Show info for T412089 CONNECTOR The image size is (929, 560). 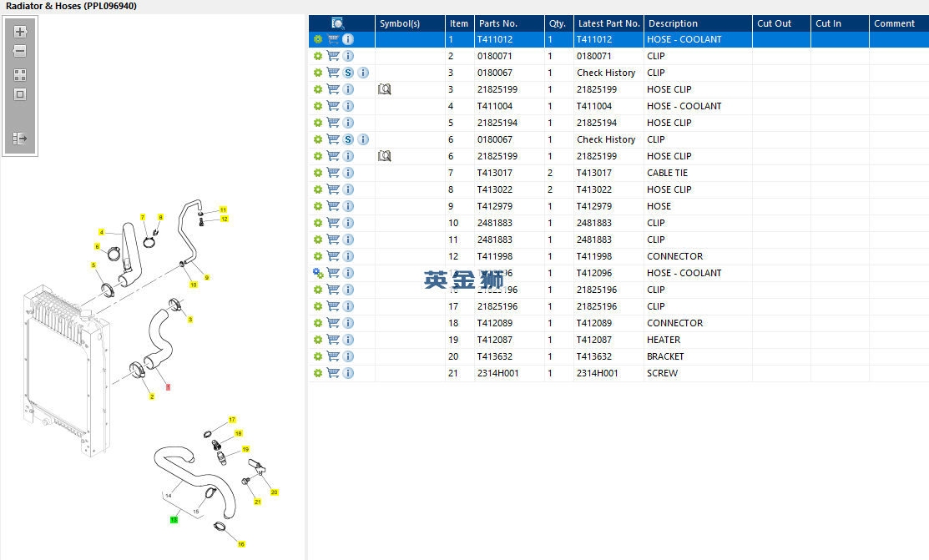click(x=348, y=323)
